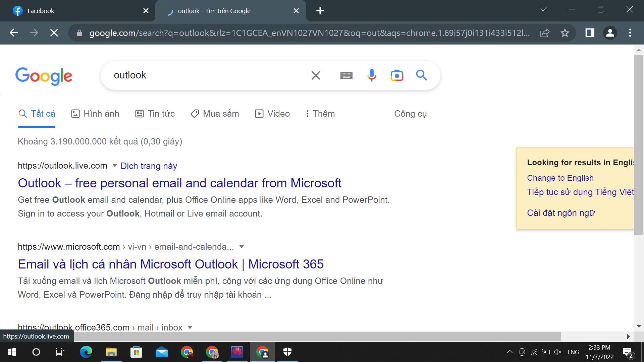Open Chrome profile avatar menu
The height and width of the screenshot is (362, 644).
610,33
